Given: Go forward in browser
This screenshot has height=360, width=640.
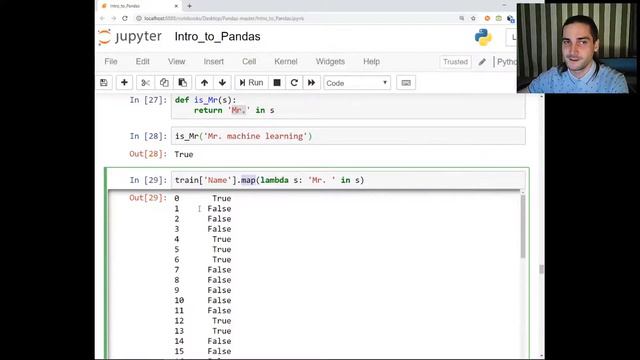Looking at the screenshot, I should click(113, 18).
